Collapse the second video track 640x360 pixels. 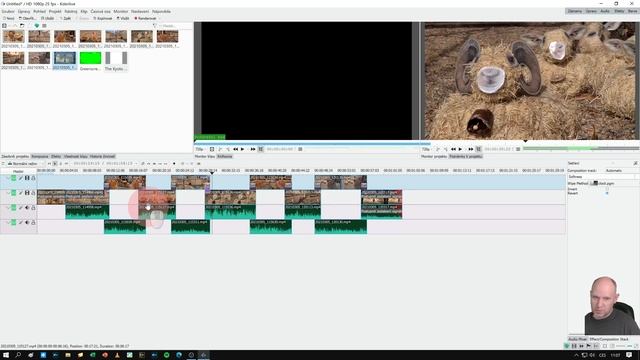(x=8, y=193)
